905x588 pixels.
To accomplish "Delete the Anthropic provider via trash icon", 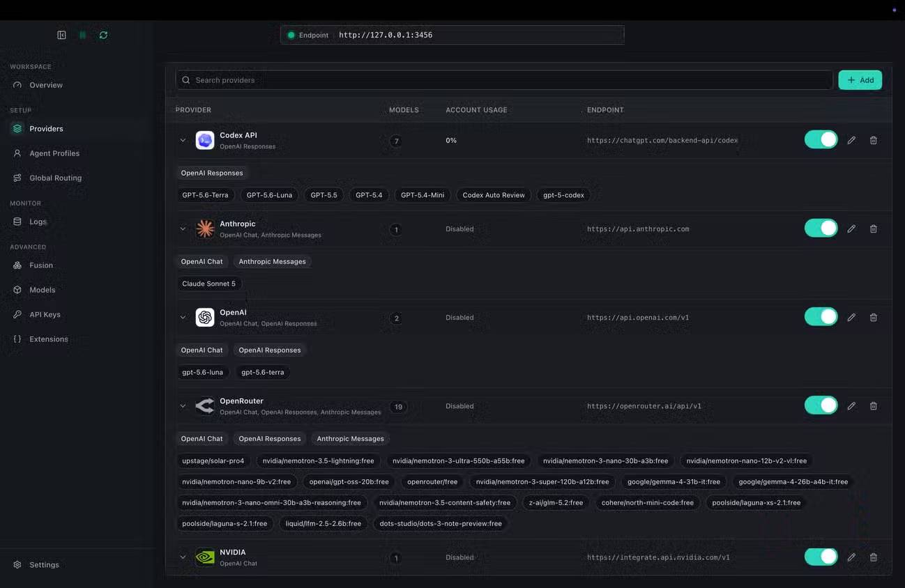I will [x=873, y=229].
